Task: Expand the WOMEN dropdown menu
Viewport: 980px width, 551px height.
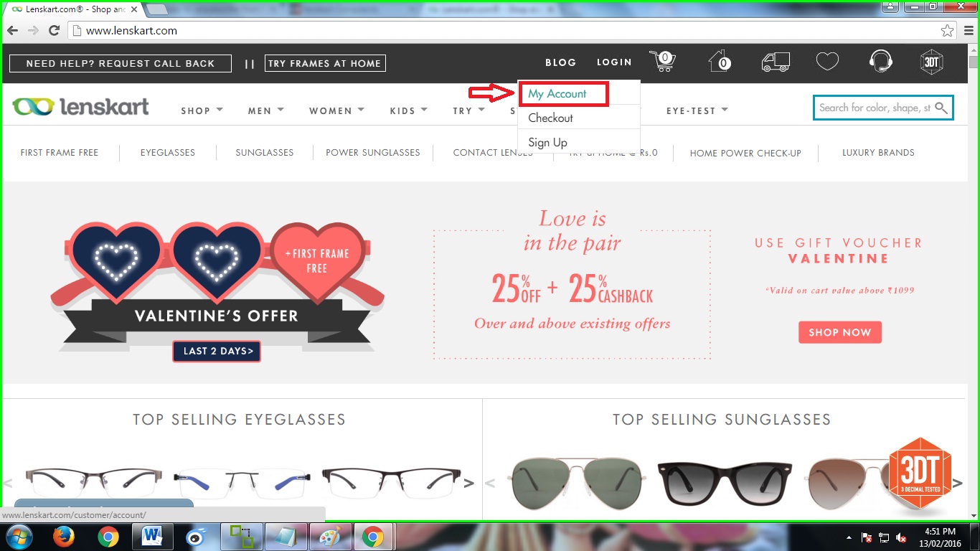Action: point(336,110)
